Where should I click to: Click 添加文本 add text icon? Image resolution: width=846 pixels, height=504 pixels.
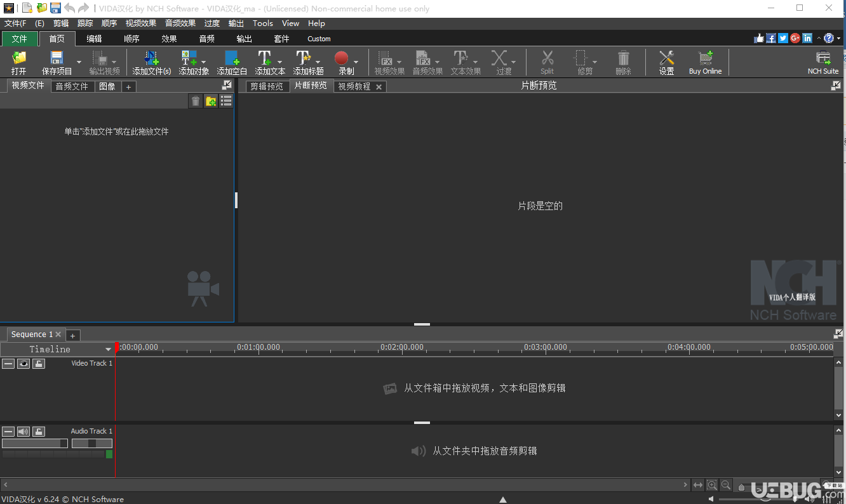coord(265,58)
